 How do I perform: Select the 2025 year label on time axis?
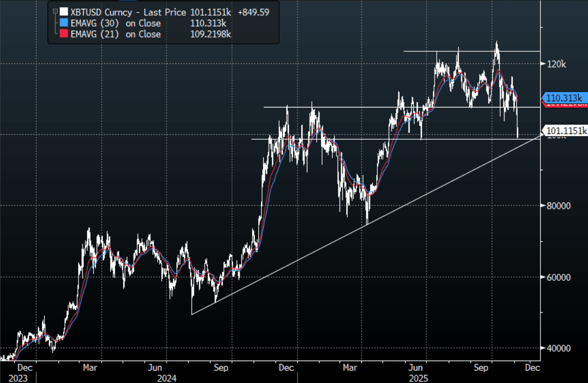[418, 378]
